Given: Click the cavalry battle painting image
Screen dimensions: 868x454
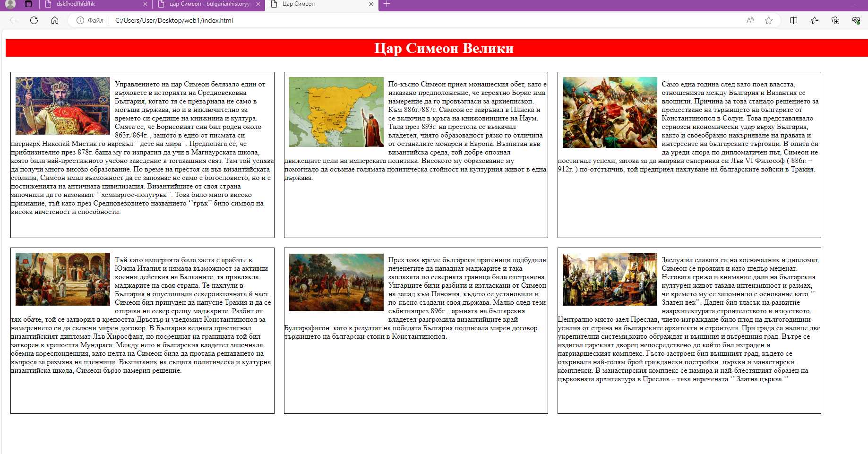Looking at the screenshot, I should [x=610, y=112].
